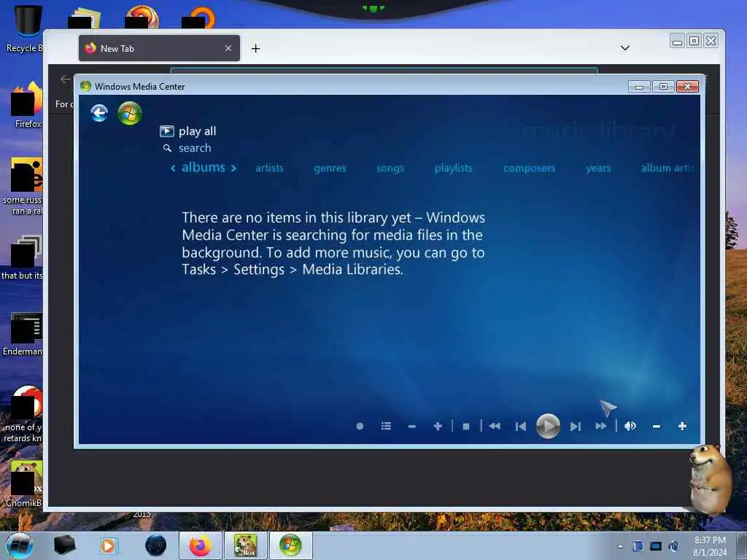Image resolution: width=747 pixels, height=560 pixels.
Task: Click the monitor icon in system tray
Action: [x=656, y=546]
